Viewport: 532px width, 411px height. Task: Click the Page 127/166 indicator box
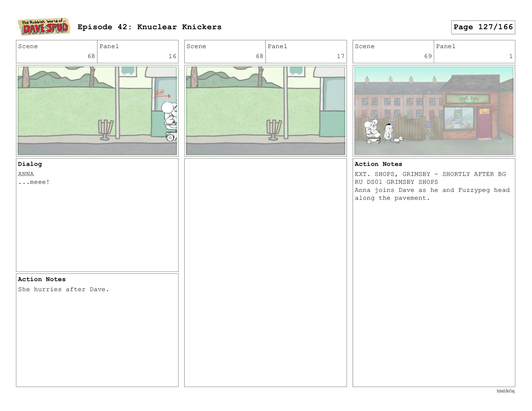(x=483, y=27)
